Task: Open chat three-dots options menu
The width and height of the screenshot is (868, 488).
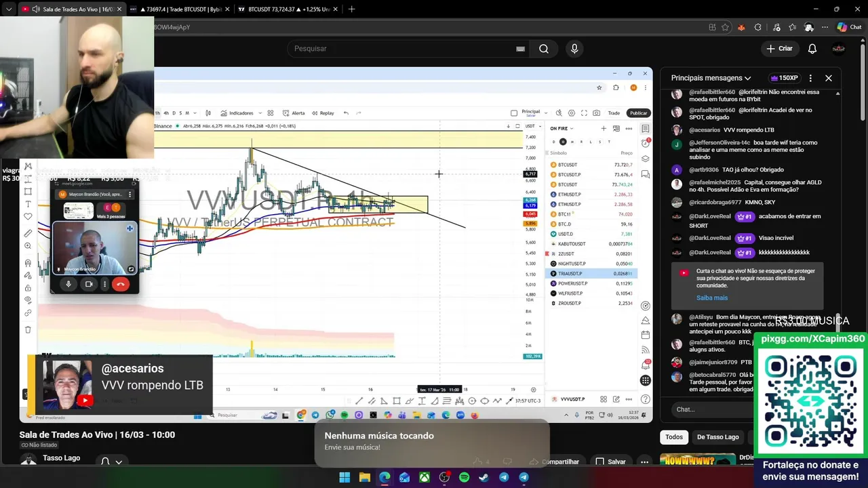Action: click(x=810, y=78)
